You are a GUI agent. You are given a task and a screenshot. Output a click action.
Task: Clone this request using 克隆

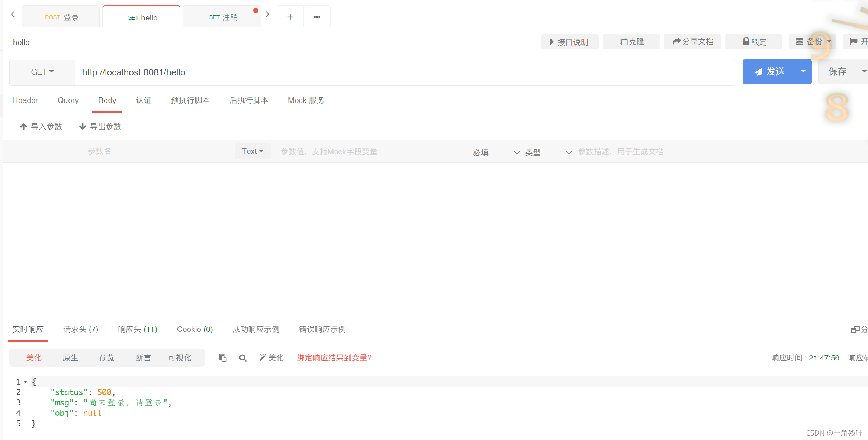point(631,41)
